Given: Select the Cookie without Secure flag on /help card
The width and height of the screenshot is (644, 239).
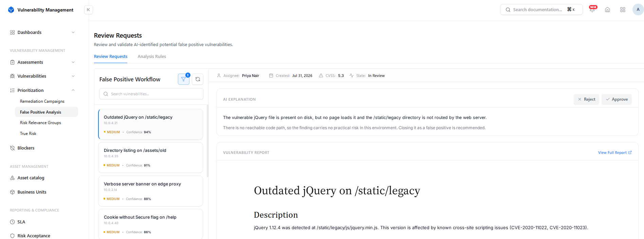Looking at the screenshot, I should (x=151, y=224).
